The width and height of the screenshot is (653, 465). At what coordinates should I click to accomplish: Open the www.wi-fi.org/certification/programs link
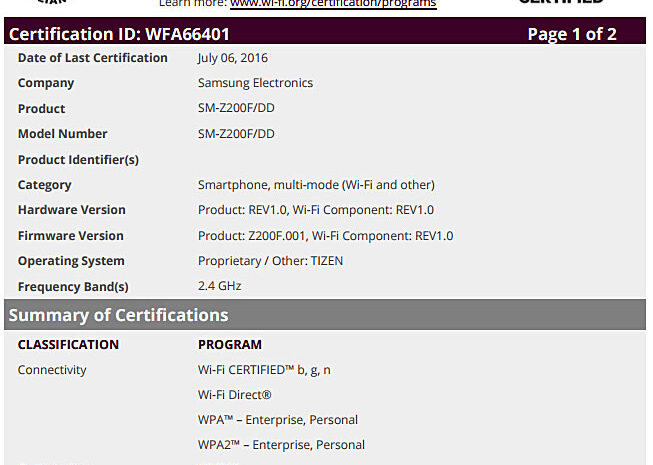coord(333,4)
